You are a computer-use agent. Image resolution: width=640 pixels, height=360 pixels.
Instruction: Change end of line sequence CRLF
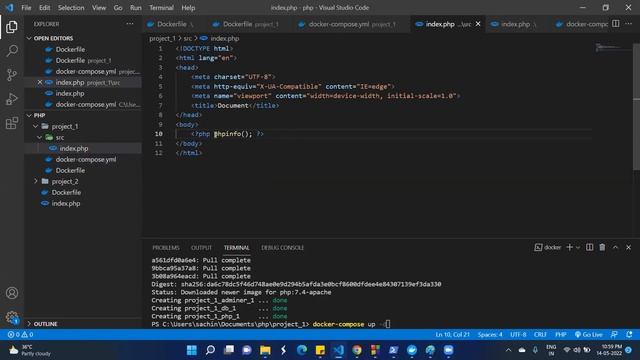tap(540, 335)
